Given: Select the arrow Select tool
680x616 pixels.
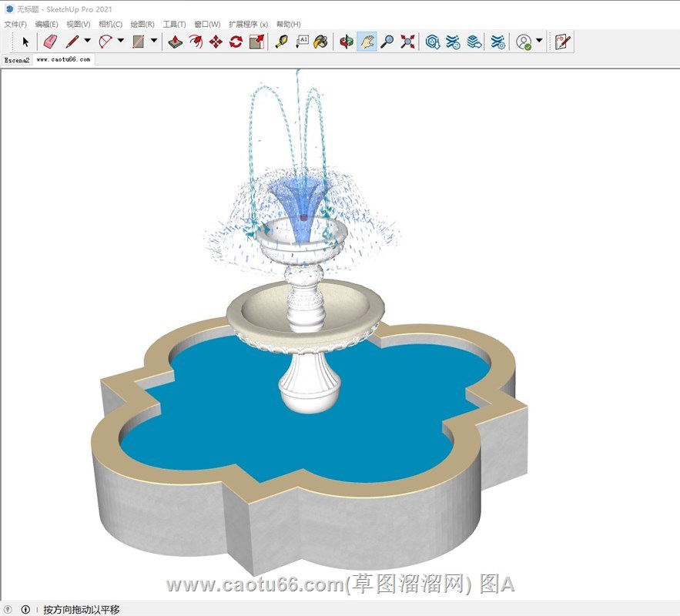Looking at the screenshot, I should [25, 42].
